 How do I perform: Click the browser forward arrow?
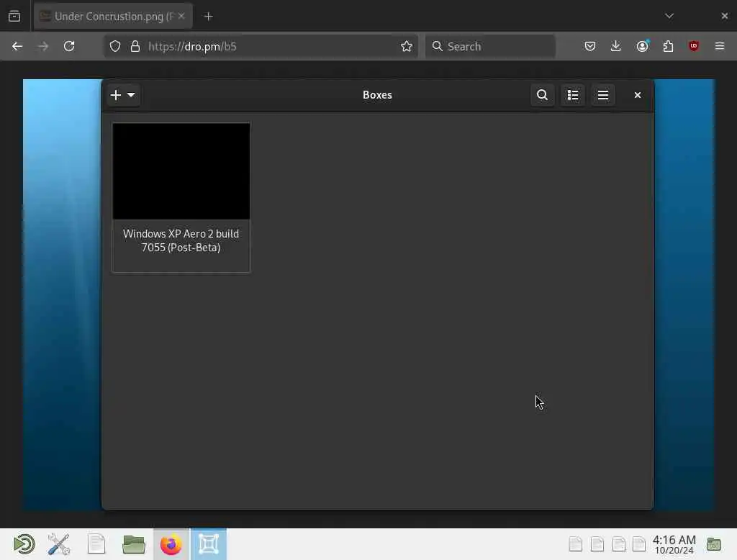click(42, 46)
